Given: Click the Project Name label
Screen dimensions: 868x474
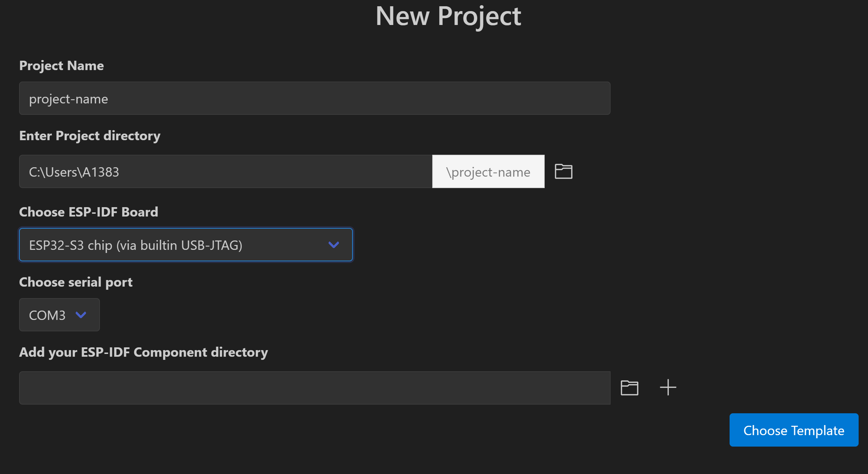Looking at the screenshot, I should tap(61, 66).
